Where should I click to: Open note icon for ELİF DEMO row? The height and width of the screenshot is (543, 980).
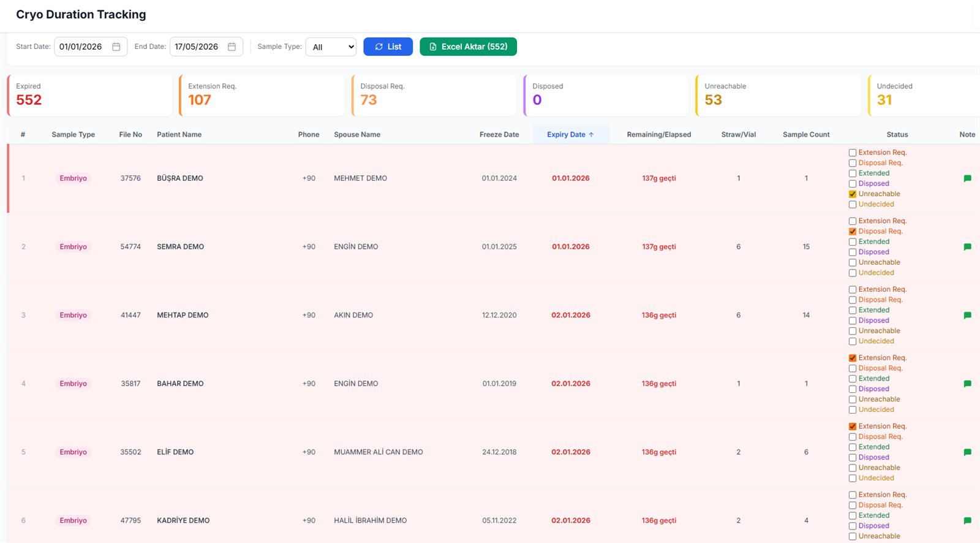click(967, 452)
